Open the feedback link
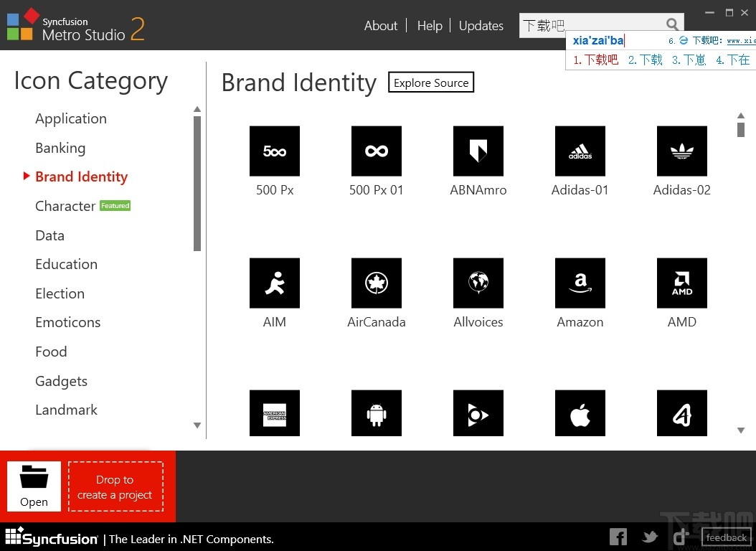Screen dimensions: 756x551 point(726,537)
